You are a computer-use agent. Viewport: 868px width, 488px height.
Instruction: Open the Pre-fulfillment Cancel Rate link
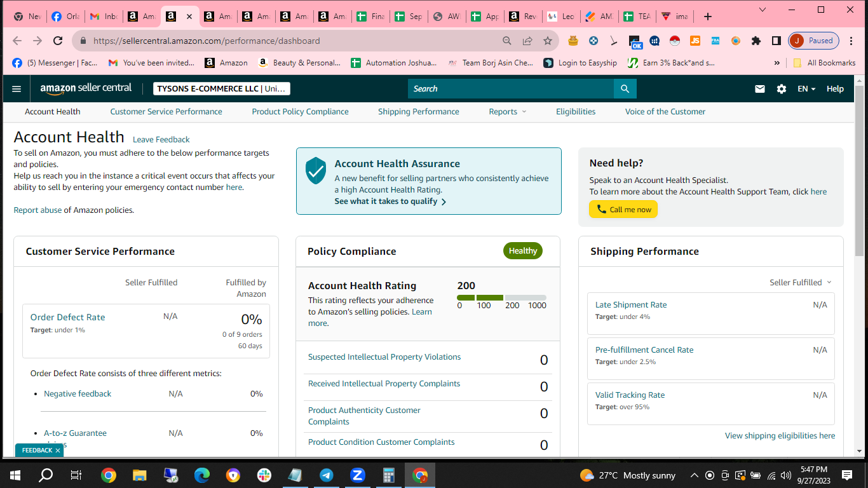click(x=644, y=350)
